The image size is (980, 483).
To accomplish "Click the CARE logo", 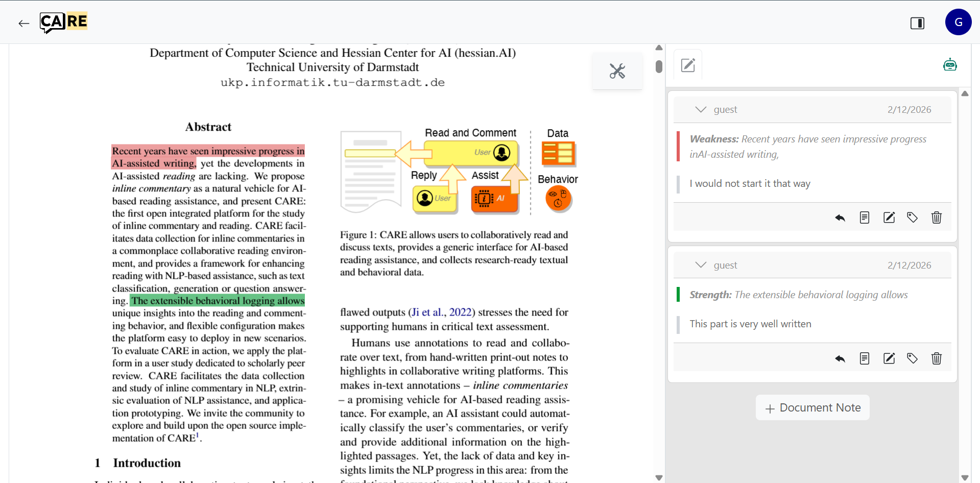I will (64, 22).
